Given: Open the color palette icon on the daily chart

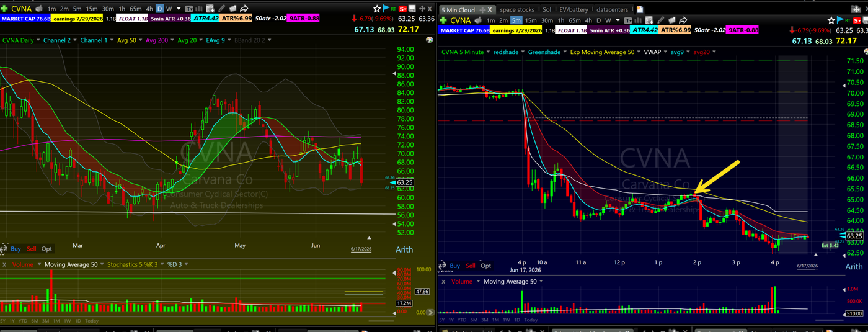Looking at the screenshot, I should pos(430,39).
